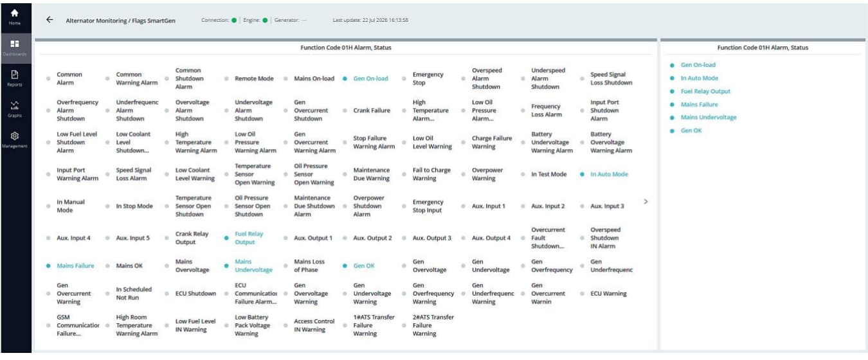Image resolution: width=868 pixels, height=360 pixels.
Task: Expand next page with right chevron
Action: coord(646,201)
